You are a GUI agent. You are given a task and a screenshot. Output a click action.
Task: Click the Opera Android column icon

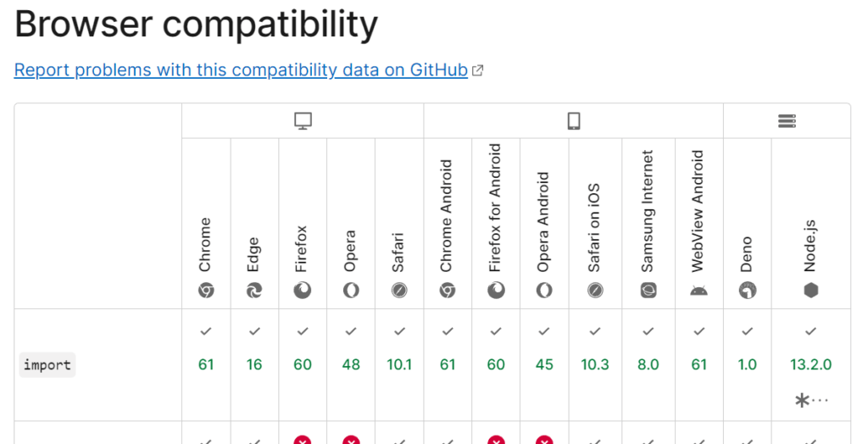pyautogui.click(x=544, y=291)
